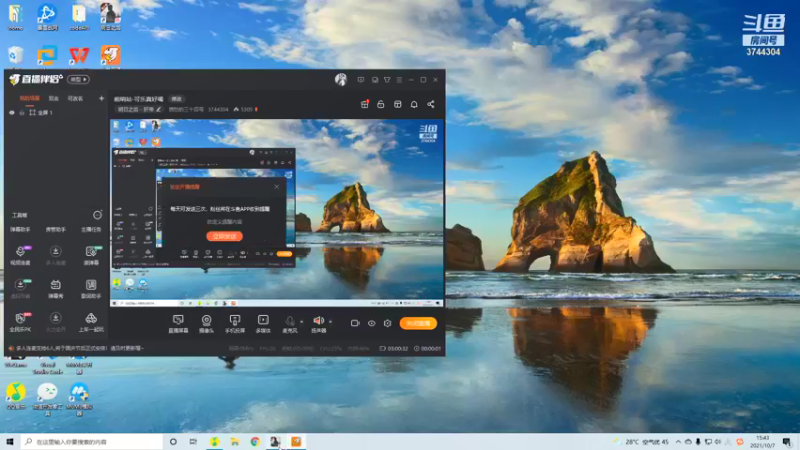Open File Explorer from the taskbar

click(235, 441)
